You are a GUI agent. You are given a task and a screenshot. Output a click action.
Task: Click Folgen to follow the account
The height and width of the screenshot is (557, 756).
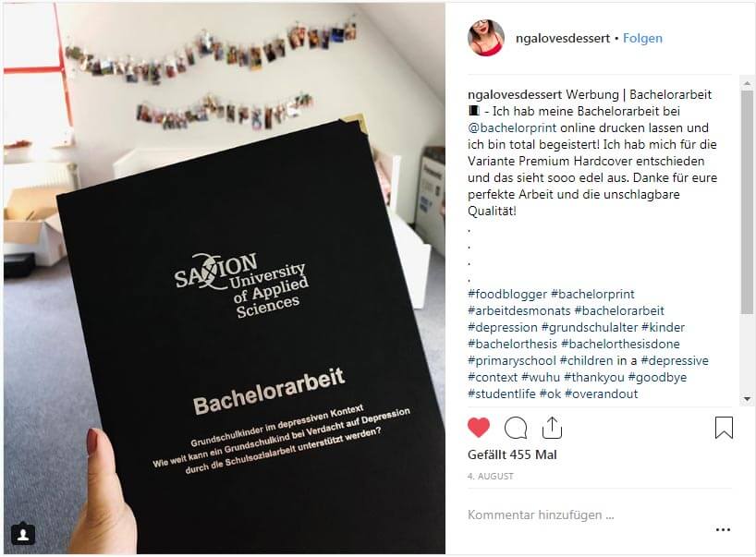642,38
